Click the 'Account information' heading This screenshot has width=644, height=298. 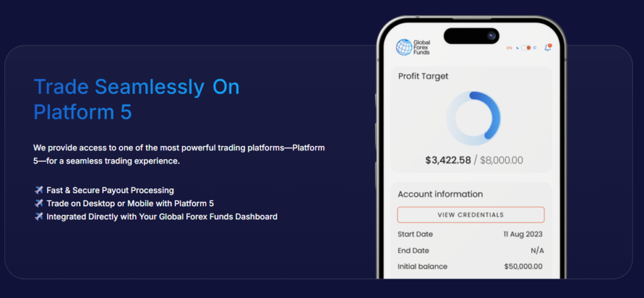pos(440,194)
